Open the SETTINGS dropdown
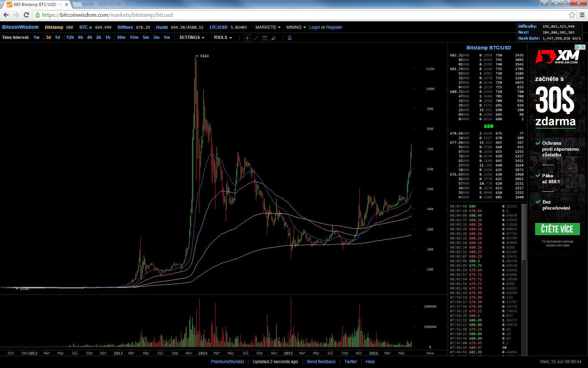The height and width of the screenshot is (368, 588). [192, 38]
